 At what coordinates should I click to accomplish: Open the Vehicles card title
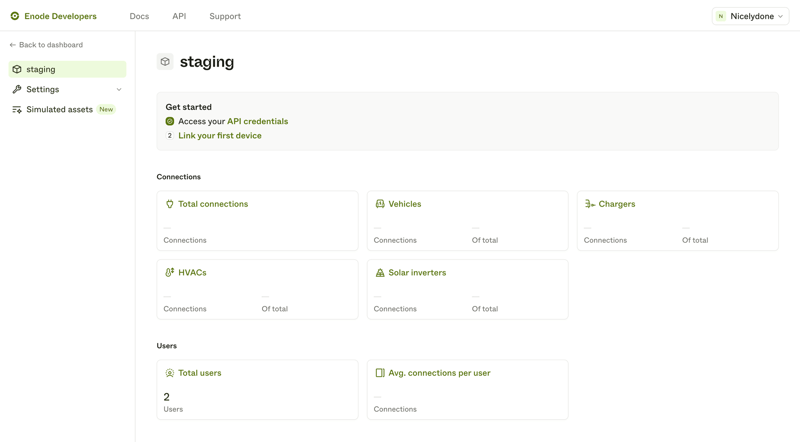click(x=405, y=204)
